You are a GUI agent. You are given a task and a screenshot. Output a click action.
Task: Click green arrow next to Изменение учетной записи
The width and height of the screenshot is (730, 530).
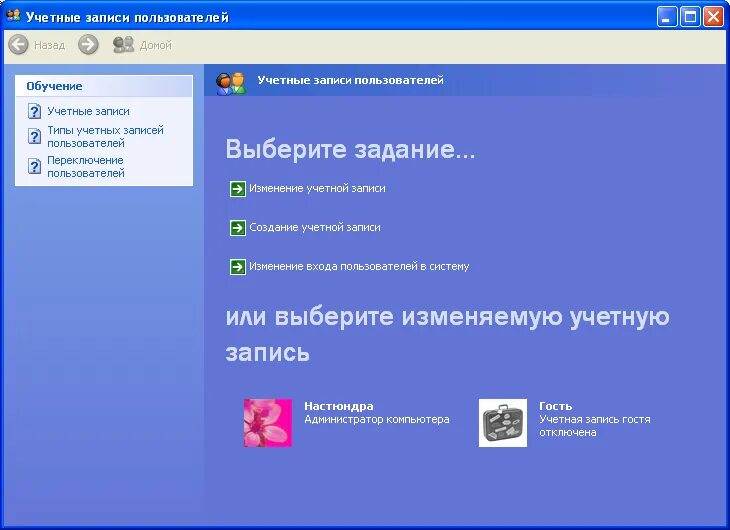click(237, 189)
